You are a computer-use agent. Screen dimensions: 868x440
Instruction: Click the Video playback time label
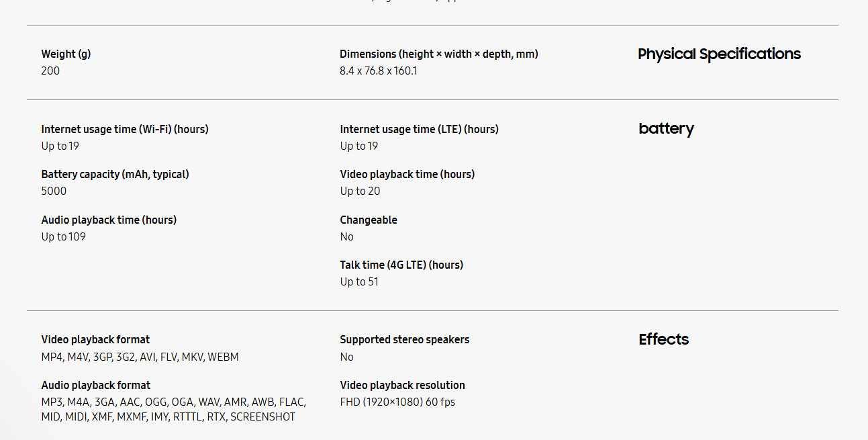coord(407,174)
